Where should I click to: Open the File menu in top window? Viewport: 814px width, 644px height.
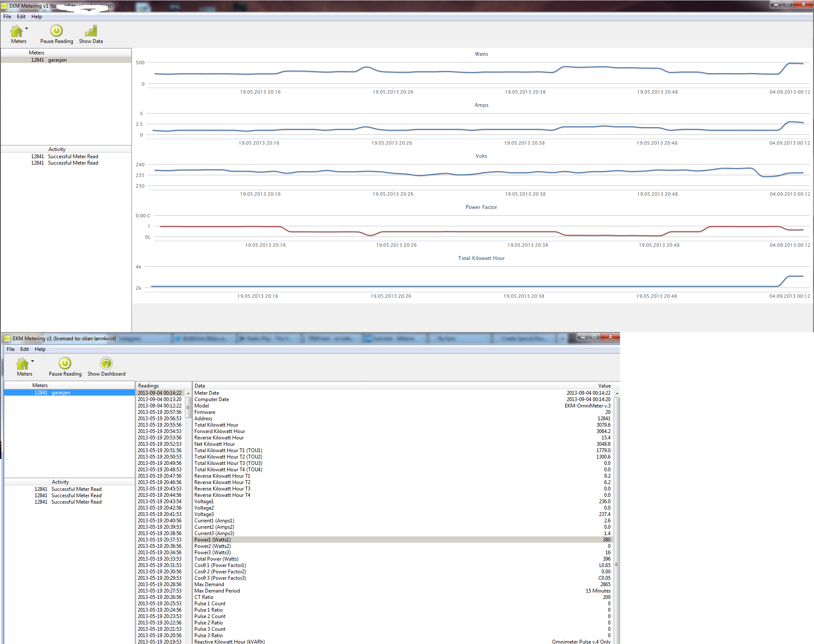pyautogui.click(x=7, y=17)
